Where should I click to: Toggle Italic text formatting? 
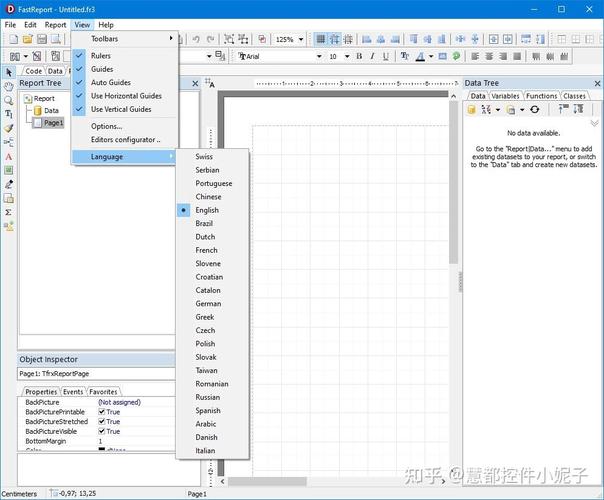pyautogui.click(x=372, y=56)
